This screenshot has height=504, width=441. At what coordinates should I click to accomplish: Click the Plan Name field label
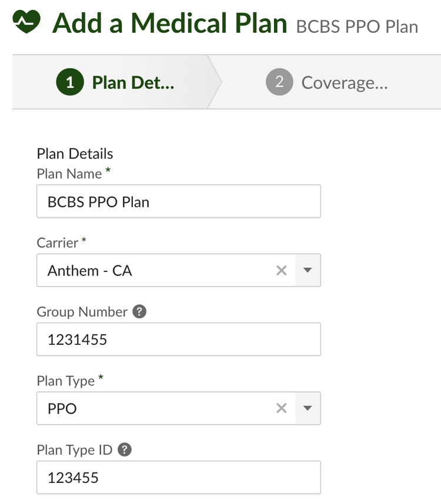pyautogui.click(x=69, y=174)
